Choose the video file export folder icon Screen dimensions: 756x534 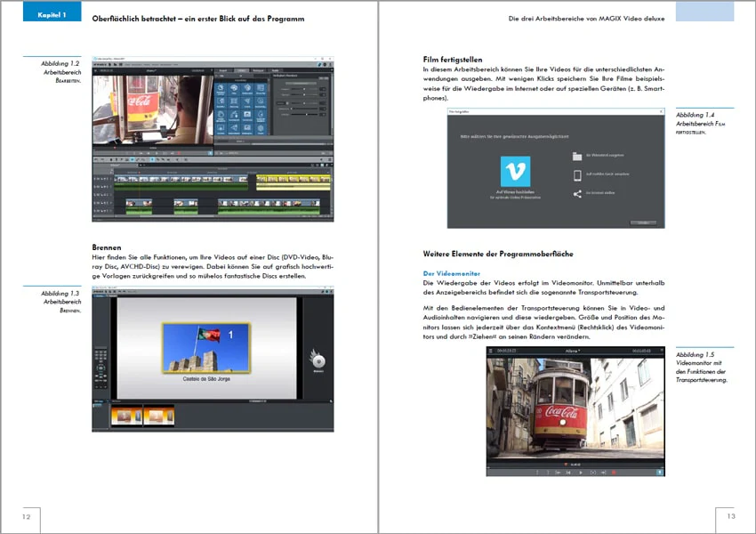577,156
